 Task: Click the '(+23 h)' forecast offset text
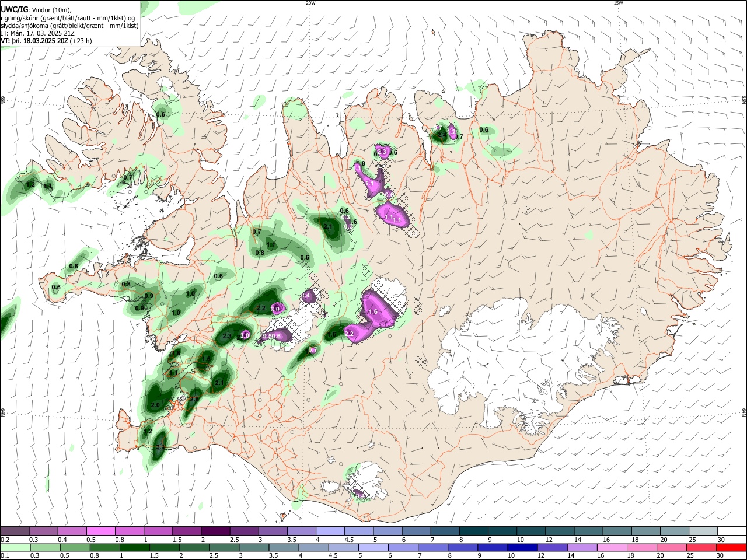81,41
